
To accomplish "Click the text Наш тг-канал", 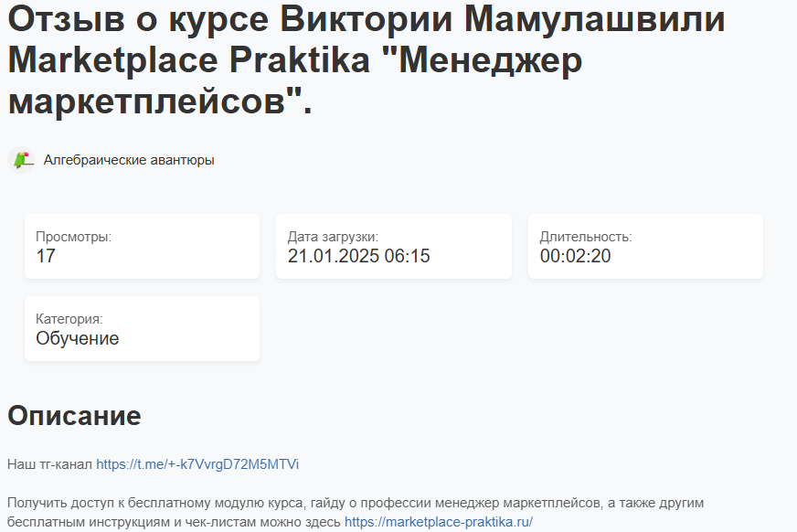I will click(49, 464).
